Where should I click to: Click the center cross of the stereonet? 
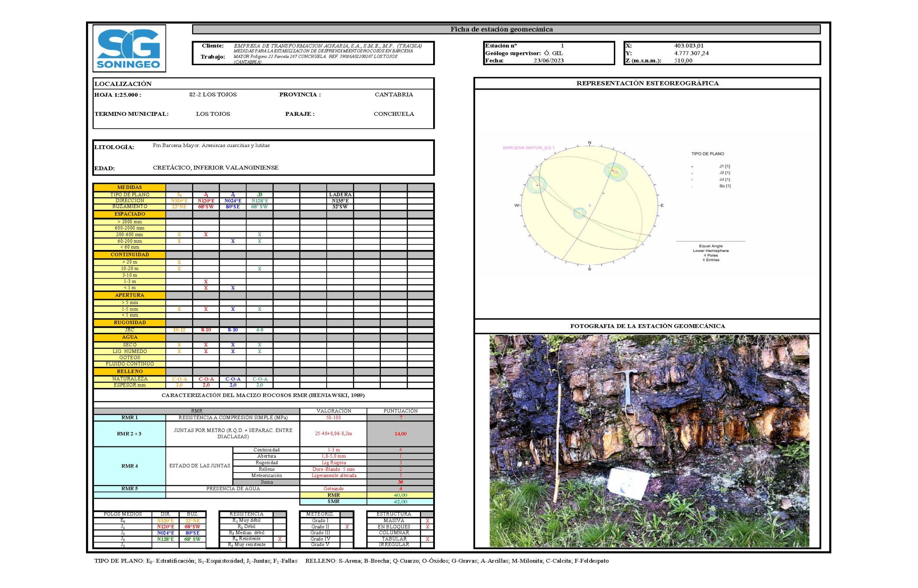pyautogui.click(x=589, y=205)
